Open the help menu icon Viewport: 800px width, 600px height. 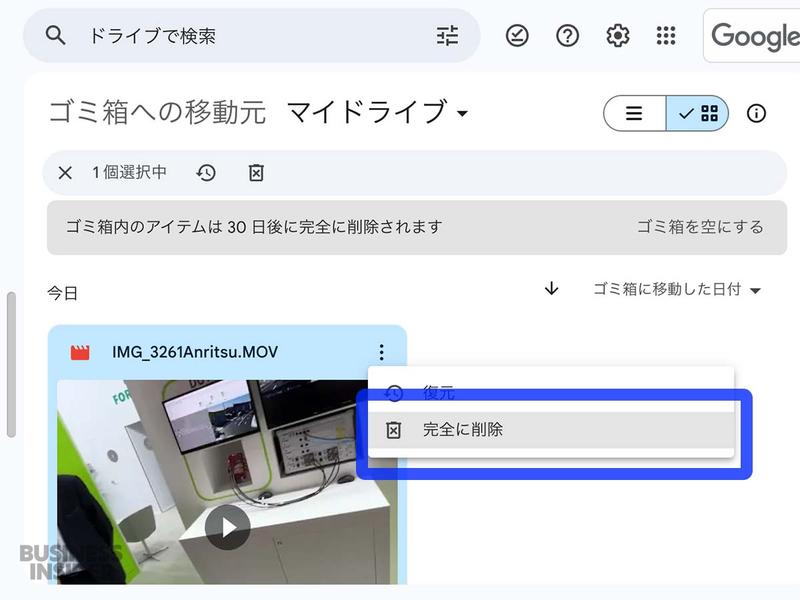[567, 35]
